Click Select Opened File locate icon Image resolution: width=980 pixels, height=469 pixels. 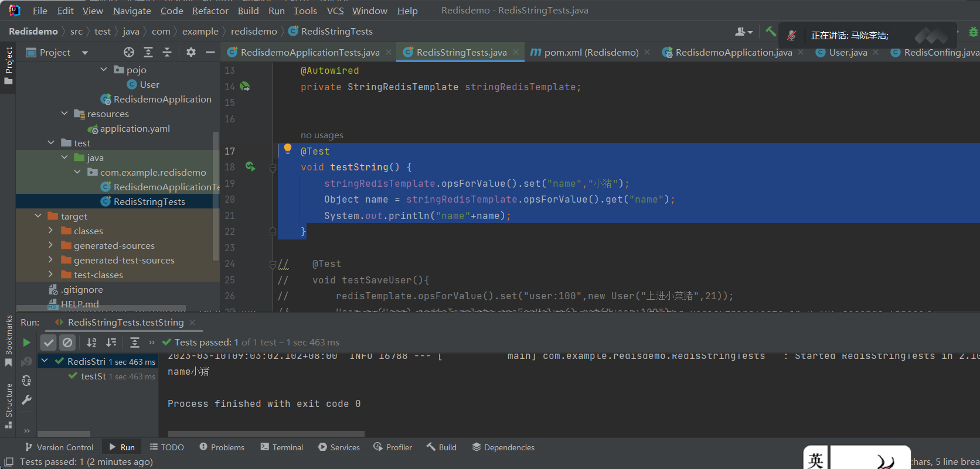tap(129, 53)
